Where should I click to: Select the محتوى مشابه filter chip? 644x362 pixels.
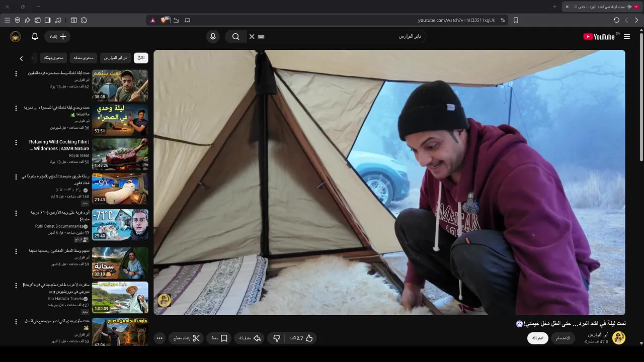coord(84,58)
